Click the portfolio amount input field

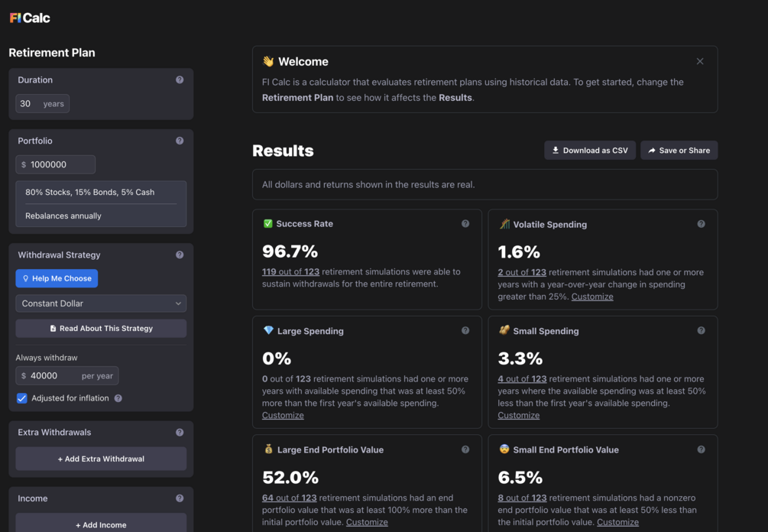point(60,164)
